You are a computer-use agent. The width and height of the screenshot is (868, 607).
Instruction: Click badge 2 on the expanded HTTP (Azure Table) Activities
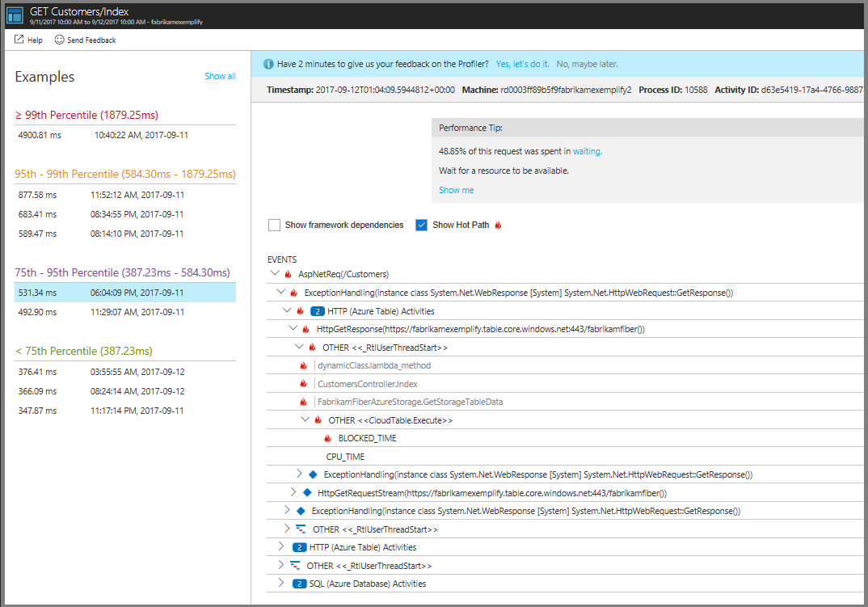pos(317,311)
